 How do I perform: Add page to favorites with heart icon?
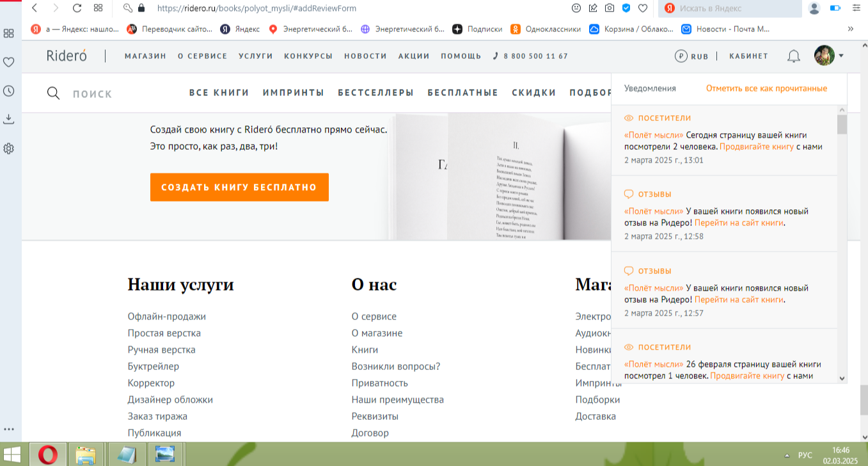(643, 8)
